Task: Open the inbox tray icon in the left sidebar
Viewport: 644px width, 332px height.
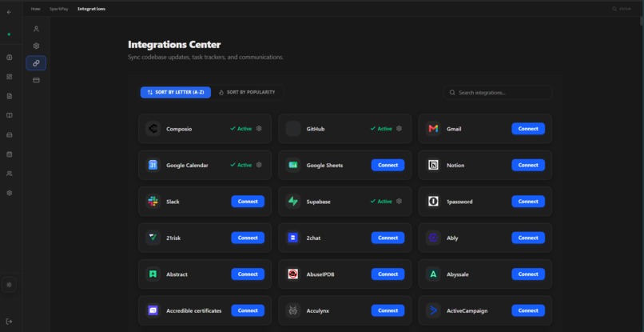Action: coord(10,134)
